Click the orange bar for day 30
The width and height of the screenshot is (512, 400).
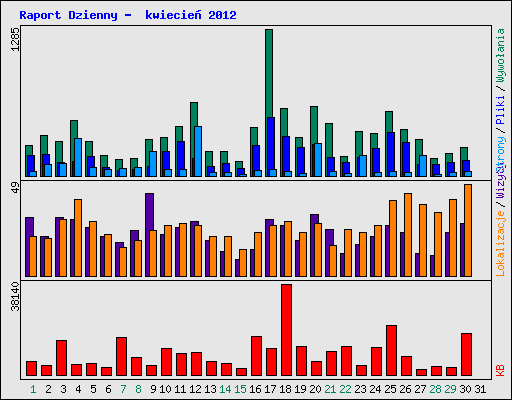pos(468,230)
